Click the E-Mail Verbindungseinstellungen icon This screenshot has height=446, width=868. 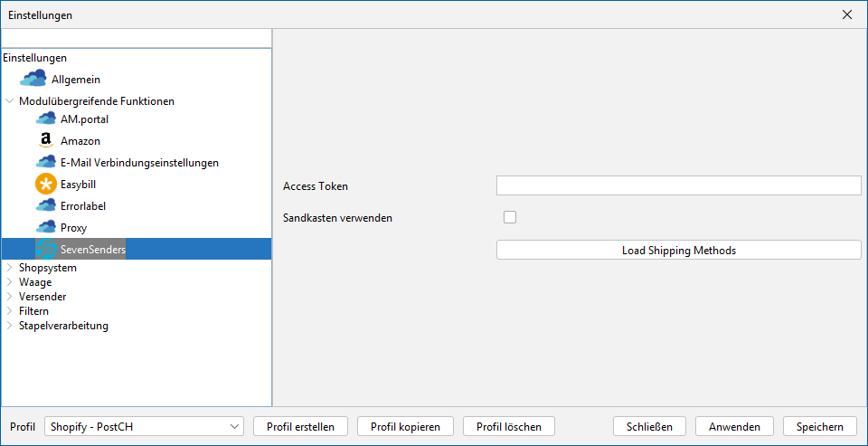45,163
